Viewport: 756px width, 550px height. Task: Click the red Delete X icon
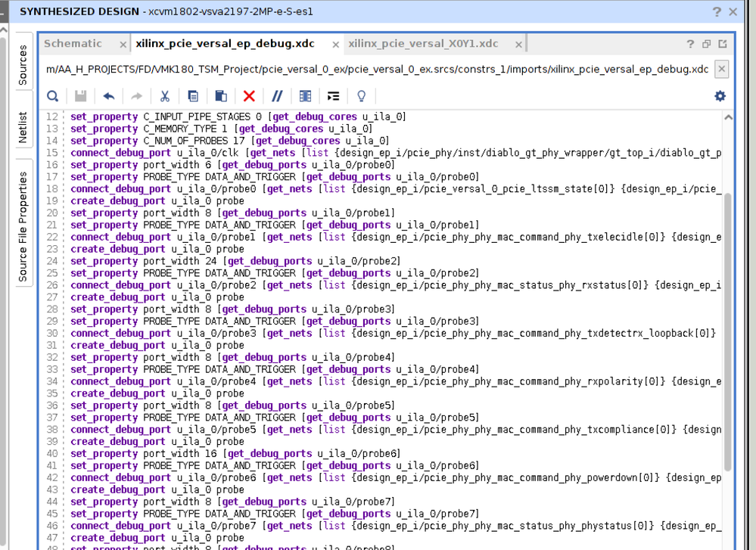tap(249, 96)
